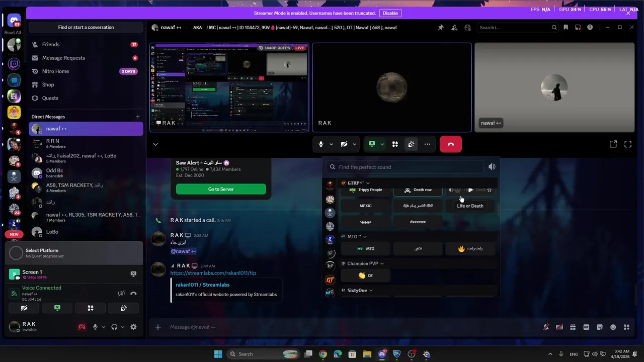Viewport: 644px width, 362px height.
Task: Toggle noise suppression in Voice Connected panel
Action: click(121, 294)
